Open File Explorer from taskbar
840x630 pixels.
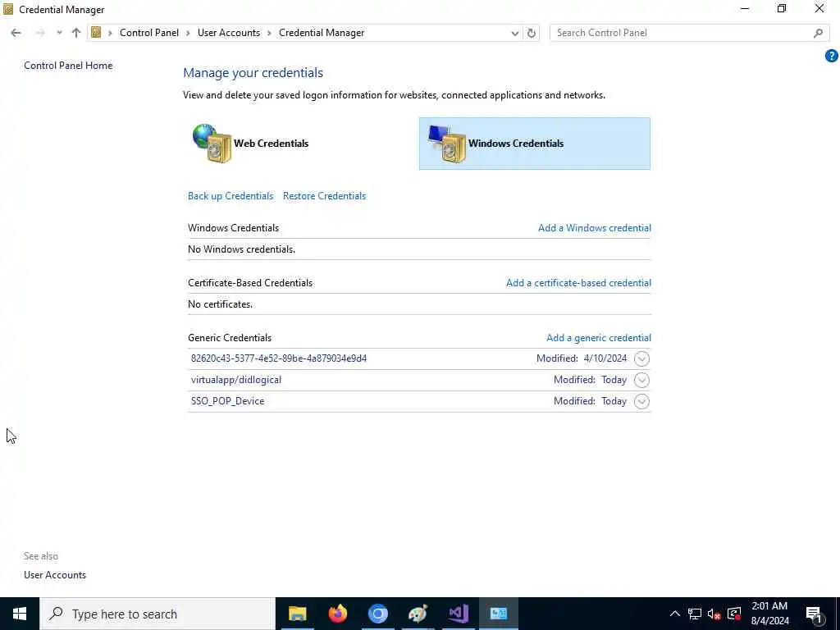297,614
